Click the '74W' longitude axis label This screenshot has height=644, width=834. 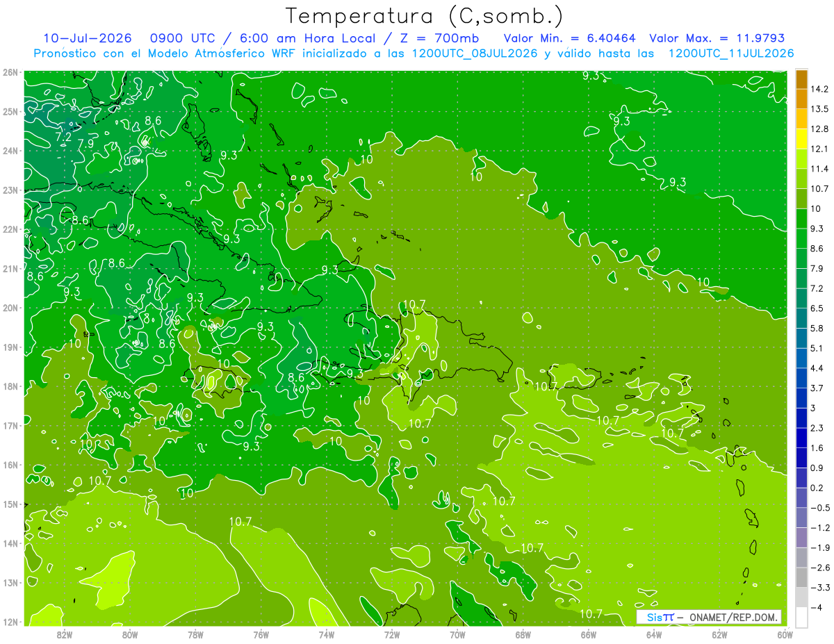tap(327, 634)
